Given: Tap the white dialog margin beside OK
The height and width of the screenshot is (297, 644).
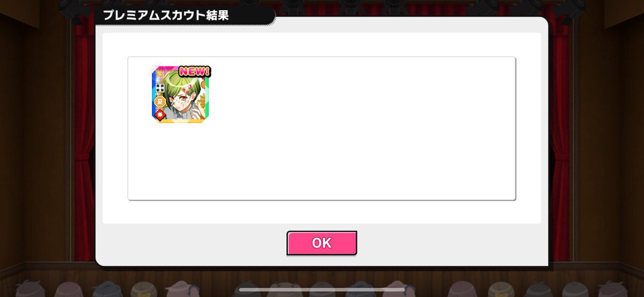Looking at the screenshot, I should point(193,243).
